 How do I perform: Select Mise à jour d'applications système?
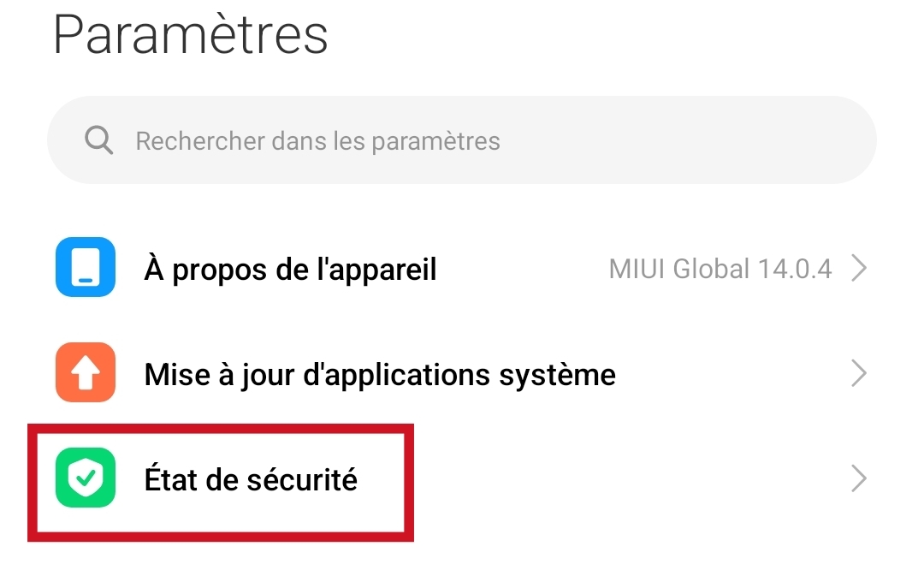380,374
